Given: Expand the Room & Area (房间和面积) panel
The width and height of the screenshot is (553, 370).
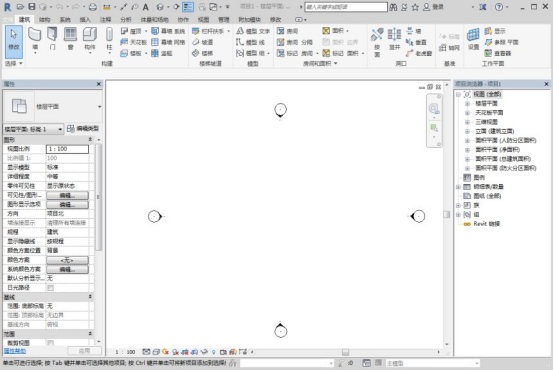Looking at the screenshot, I should (320, 63).
